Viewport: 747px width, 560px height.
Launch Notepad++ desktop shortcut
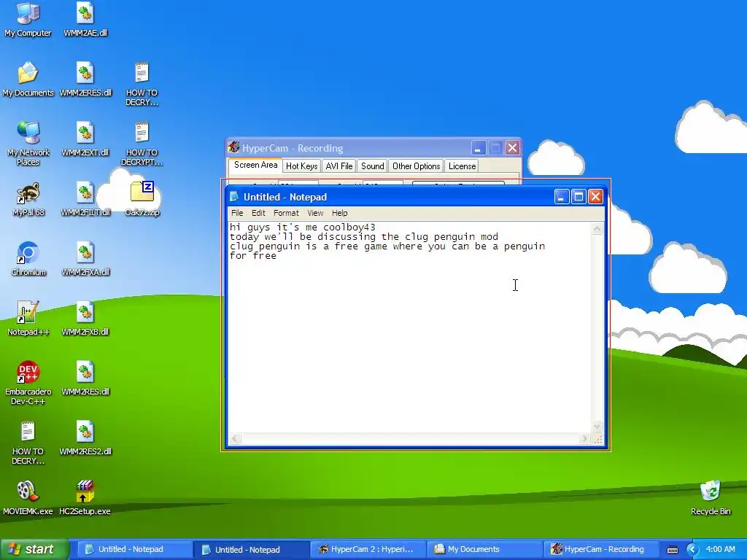(x=28, y=319)
